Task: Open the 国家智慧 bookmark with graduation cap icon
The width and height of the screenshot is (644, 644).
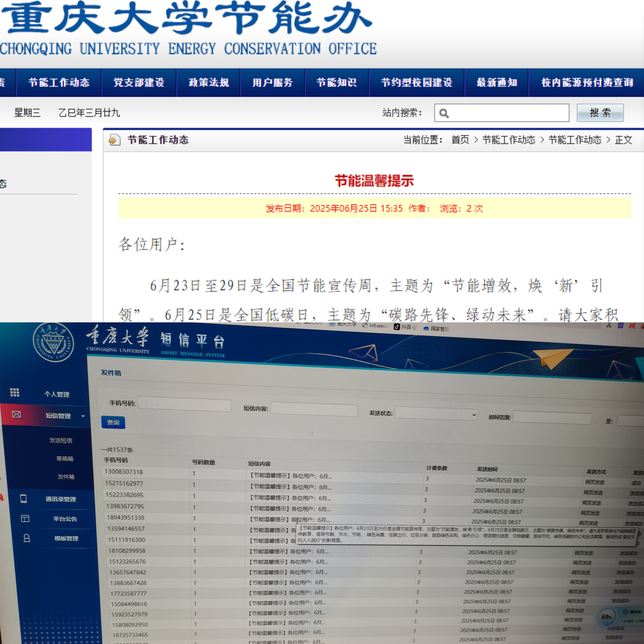Action: (426, 328)
